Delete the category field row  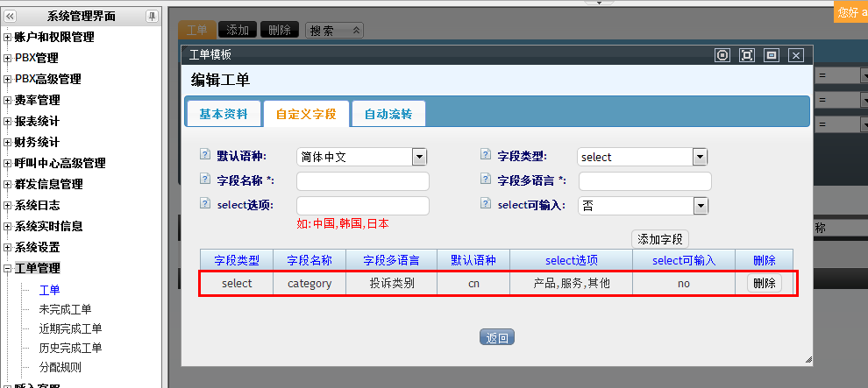pos(764,284)
